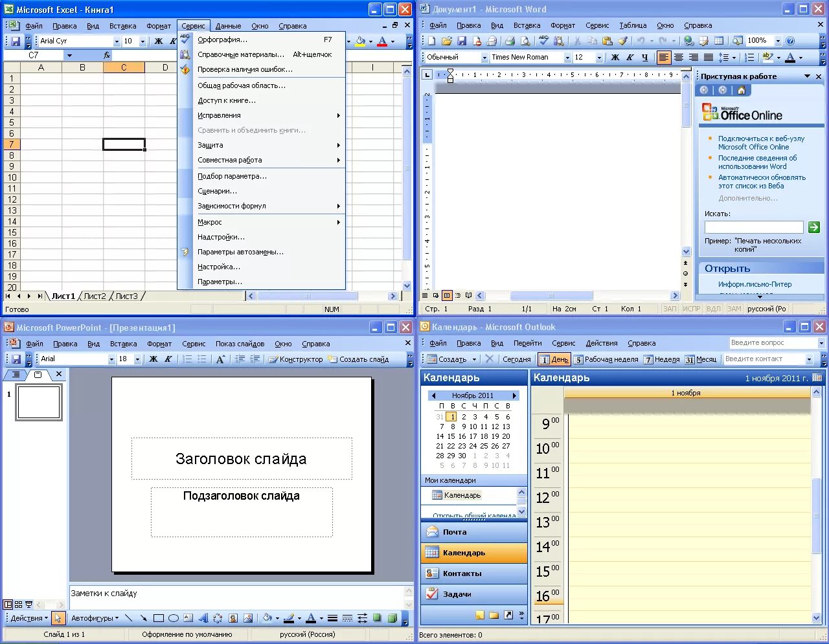Click Сегодня button in Outlook toolbar
Image resolution: width=829 pixels, height=644 pixels.
[x=517, y=359]
